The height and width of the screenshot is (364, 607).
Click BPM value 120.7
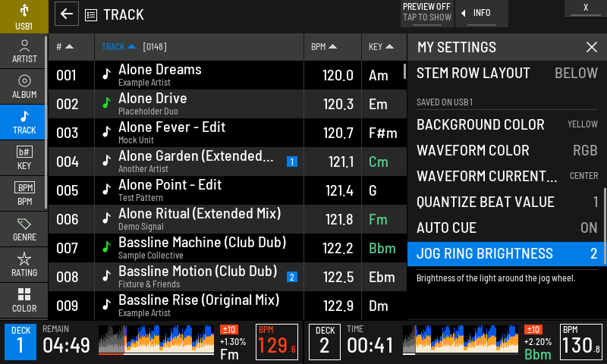338,133
